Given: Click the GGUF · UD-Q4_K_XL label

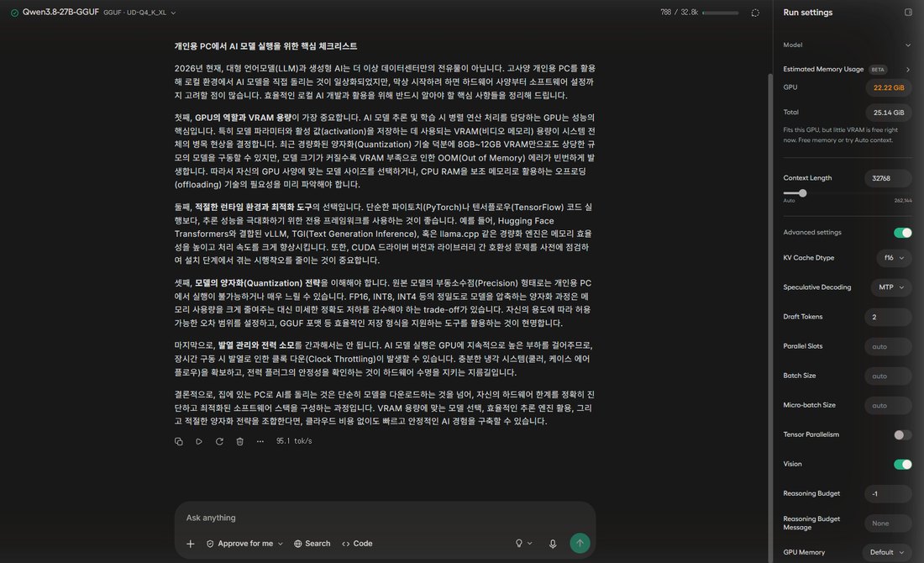Looking at the screenshot, I should [135, 13].
